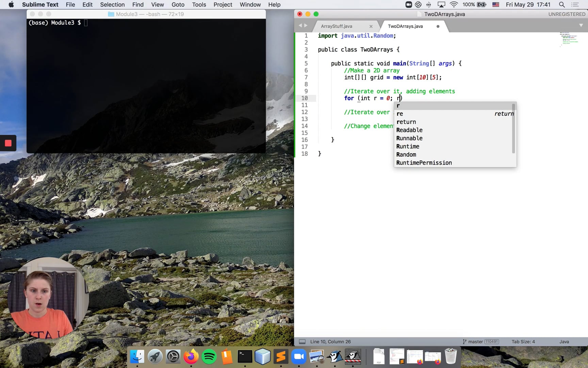588x368 pixels.
Task: Launch Spotify from the Dock
Action: (209, 356)
